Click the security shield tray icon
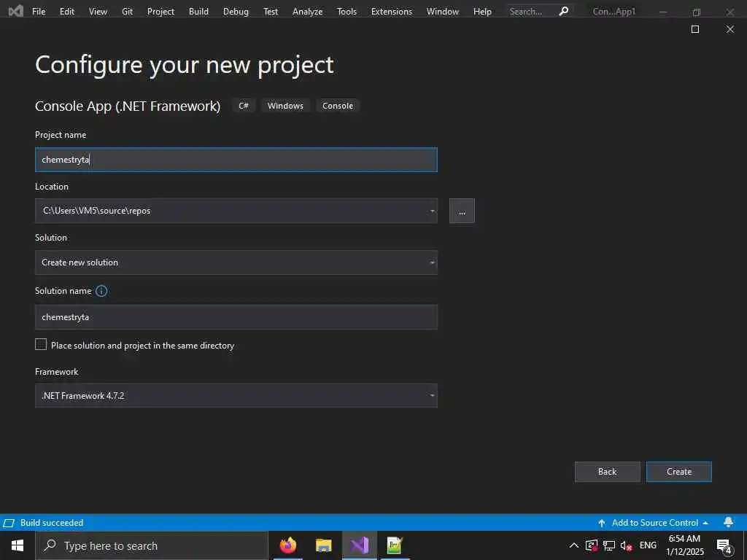747x560 pixels. [x=591, y=545]
